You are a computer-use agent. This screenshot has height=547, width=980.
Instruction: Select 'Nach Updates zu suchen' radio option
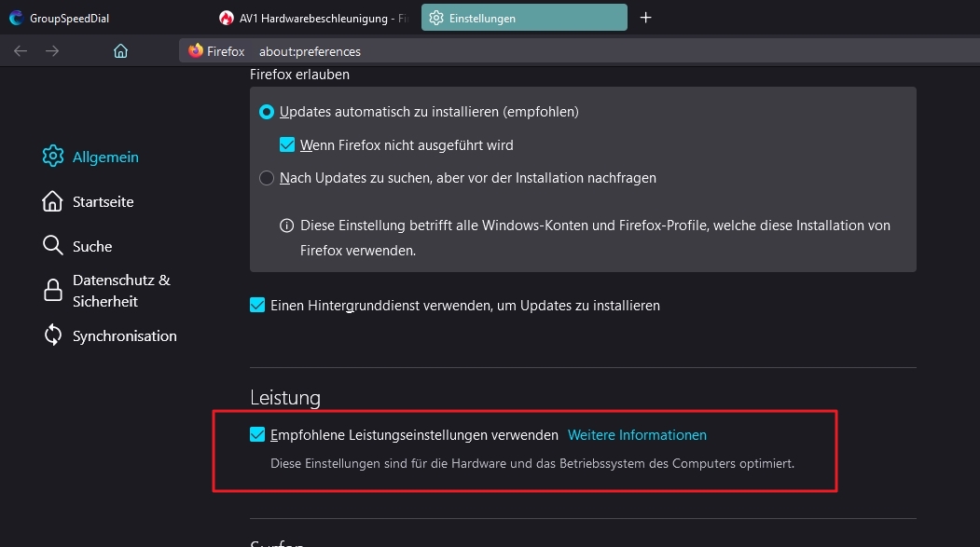(x=267, y=178)
